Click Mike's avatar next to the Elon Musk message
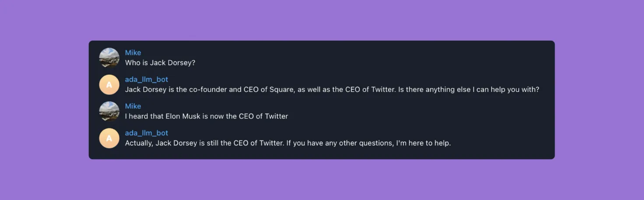 click(109, 111)
